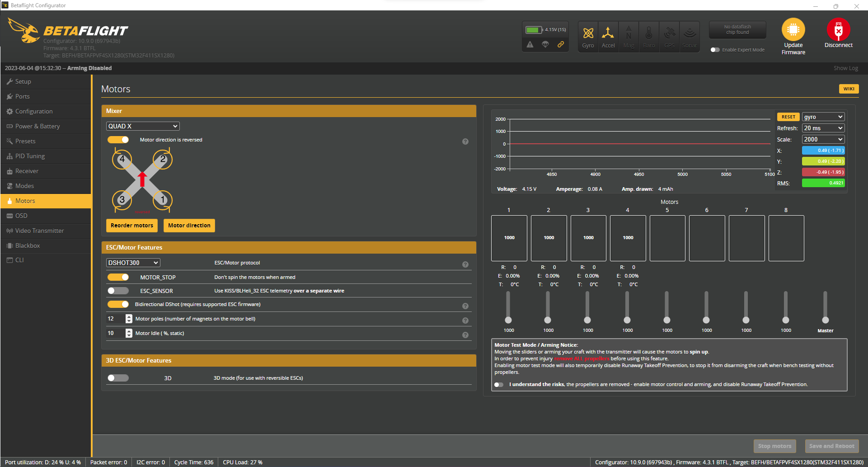The height and width of the screenshot is (467, 868).
Task: Open Motor Idle help icon
Action: [465, 335]
